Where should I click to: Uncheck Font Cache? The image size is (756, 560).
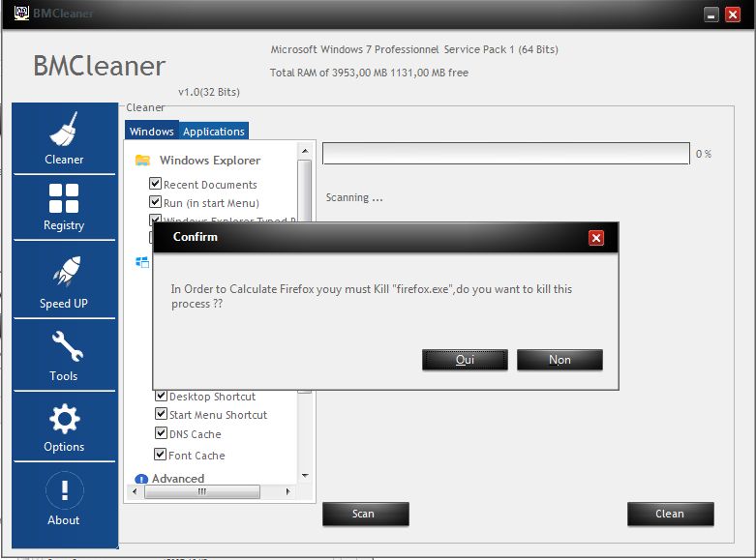coord(160,454)
